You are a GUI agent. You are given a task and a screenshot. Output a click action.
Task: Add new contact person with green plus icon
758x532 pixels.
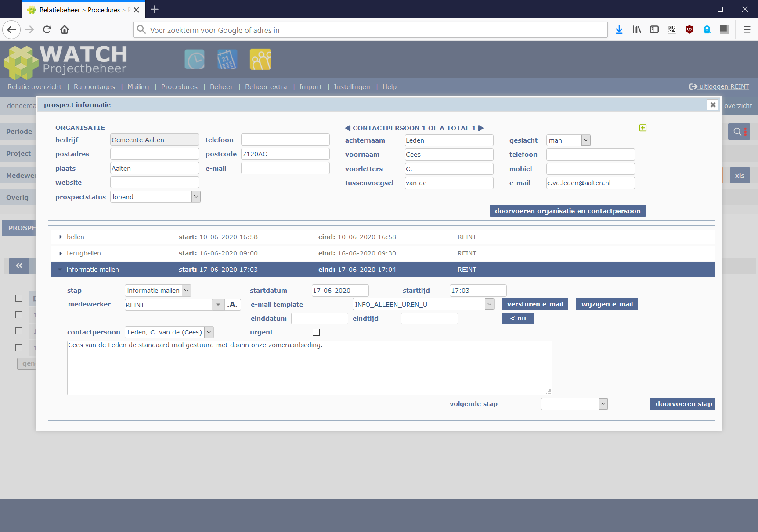coord(643,128)
